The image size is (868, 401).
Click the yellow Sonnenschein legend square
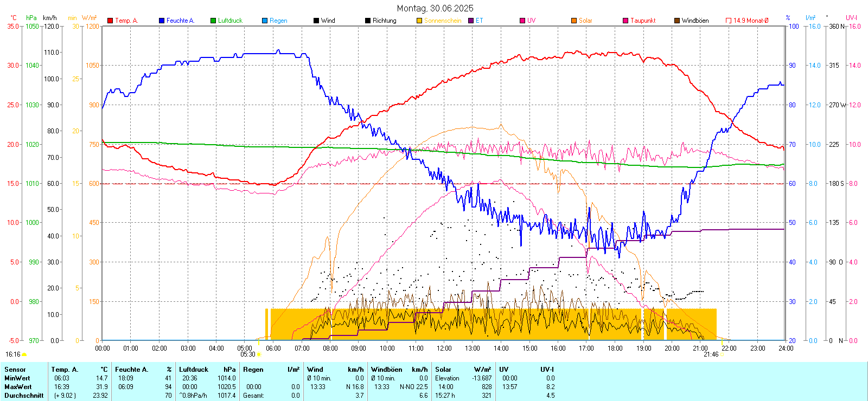point(419,21)
